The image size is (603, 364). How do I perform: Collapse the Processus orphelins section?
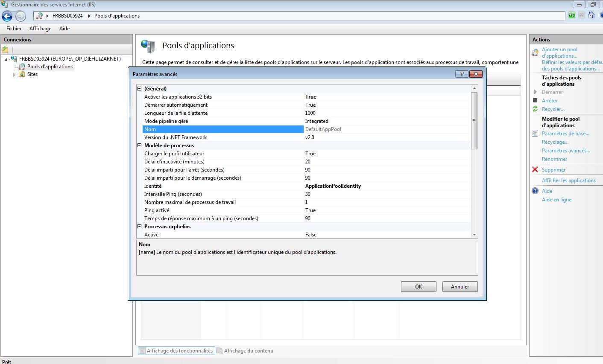[x=139, y=227]
